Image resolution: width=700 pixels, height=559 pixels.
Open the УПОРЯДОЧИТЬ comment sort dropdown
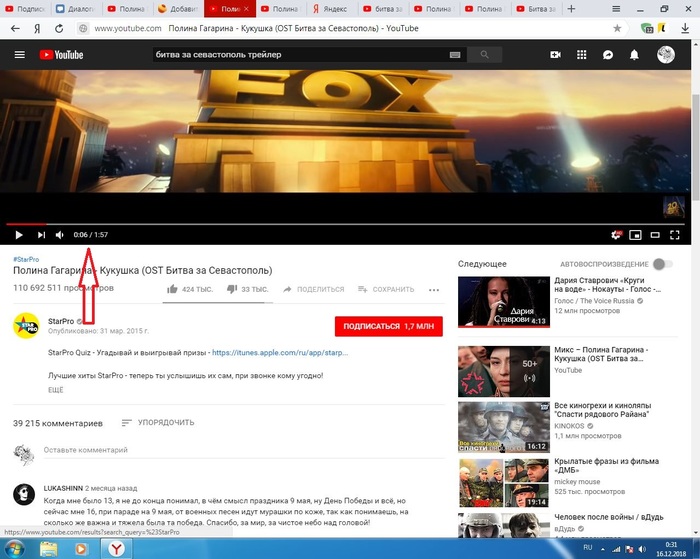(x=157, y=423)
